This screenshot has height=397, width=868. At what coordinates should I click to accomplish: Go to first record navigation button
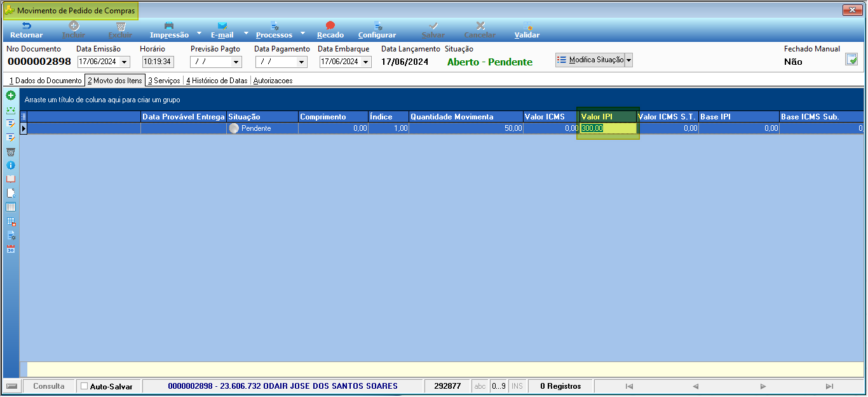629,386
